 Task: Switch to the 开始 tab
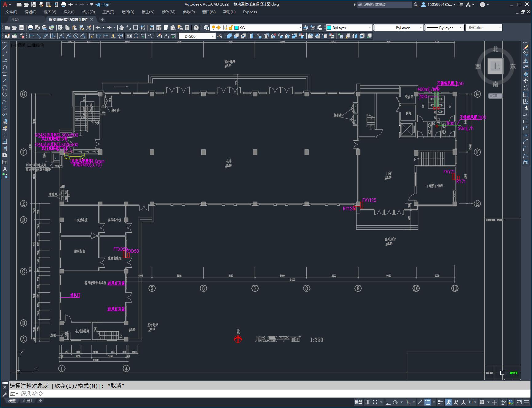click(x=14, y=19)
